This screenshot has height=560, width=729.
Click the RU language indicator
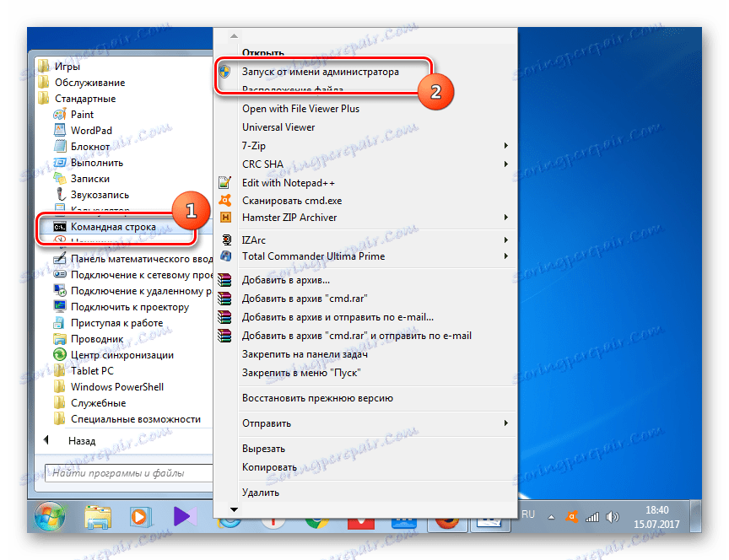(x=527, y=514)
